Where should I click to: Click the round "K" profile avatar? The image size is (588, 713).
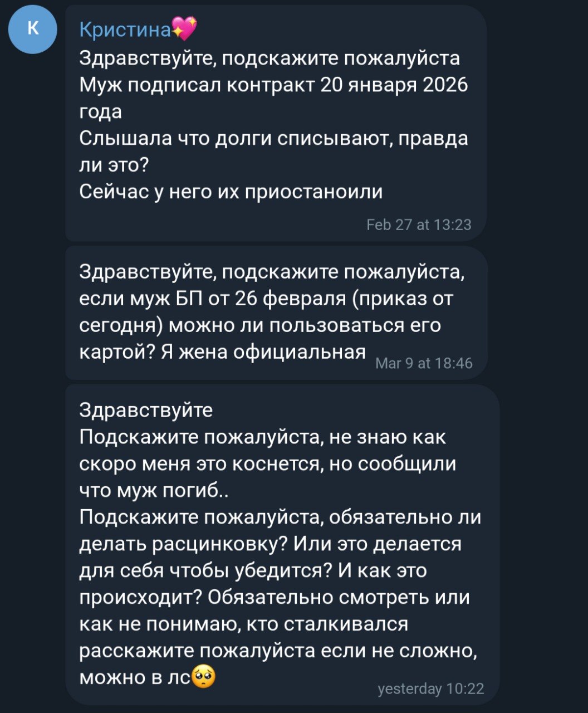[x=33, y=30]
